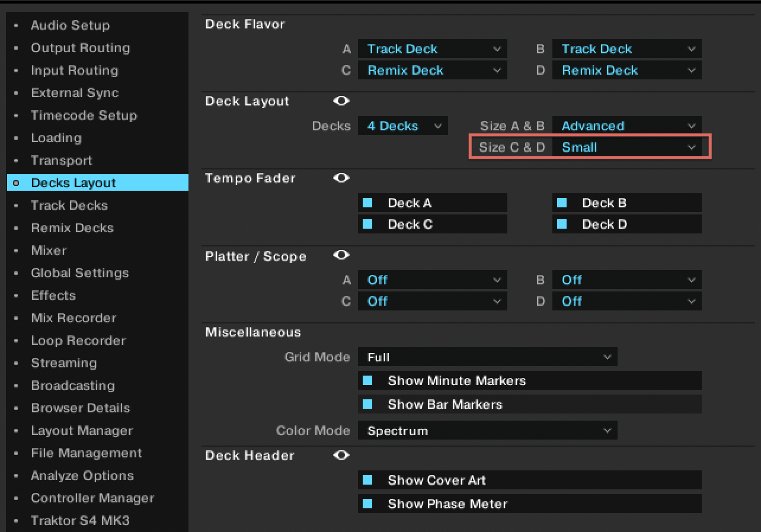Open the Deck A flavor dropdown
Image resolution: width=761 pixels, height=532 pixels.
click(x=432, y=49)
